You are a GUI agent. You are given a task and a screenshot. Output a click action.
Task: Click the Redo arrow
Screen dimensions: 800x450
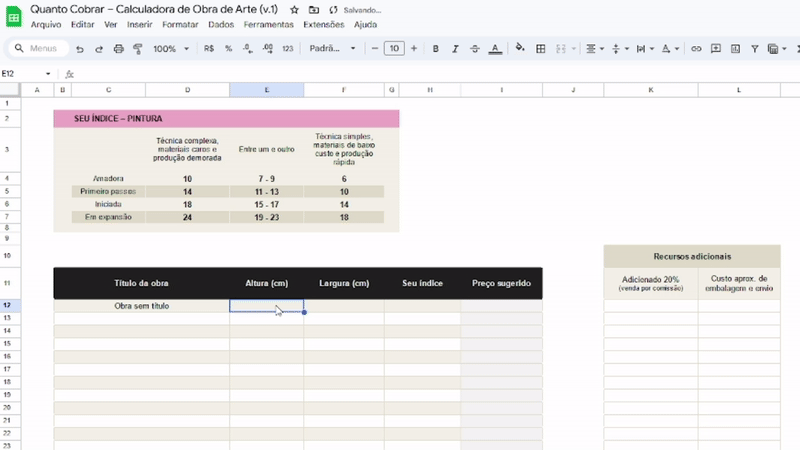[x=99, y=48]
